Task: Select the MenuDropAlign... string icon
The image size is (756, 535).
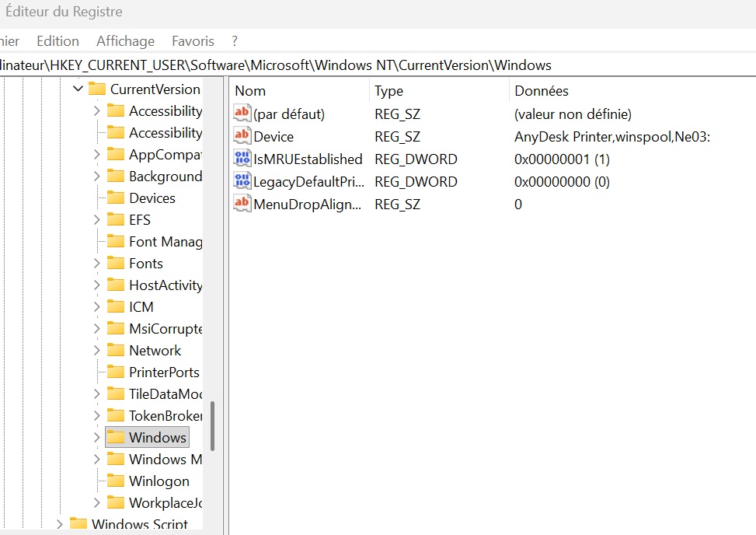Action: click(x=242, y=204)
